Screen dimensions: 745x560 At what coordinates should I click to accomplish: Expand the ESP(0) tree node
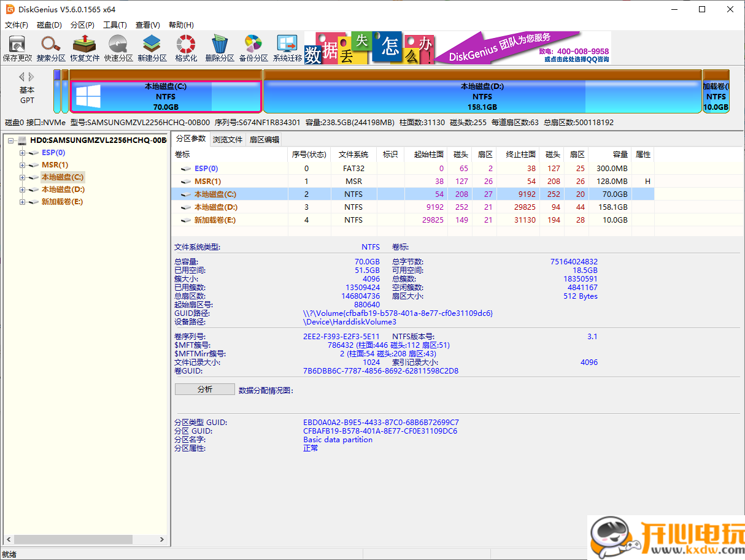[x=23, y=153]
